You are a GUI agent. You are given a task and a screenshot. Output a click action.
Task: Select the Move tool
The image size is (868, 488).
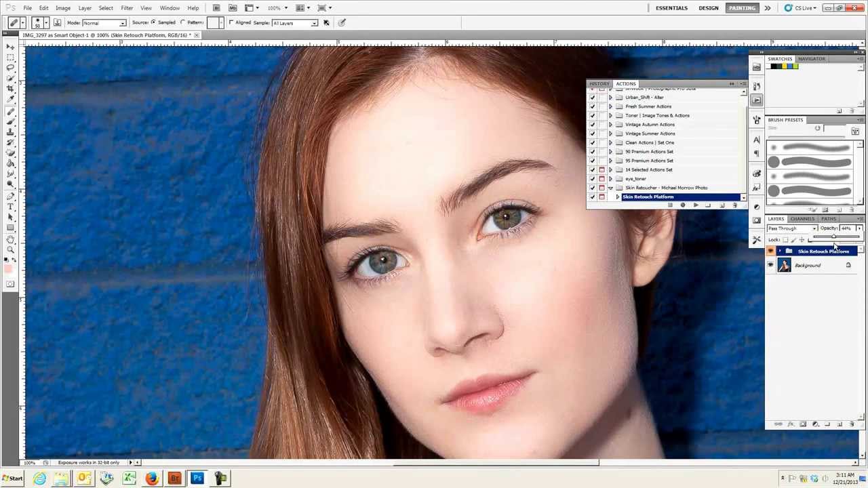tap(11, 46)
